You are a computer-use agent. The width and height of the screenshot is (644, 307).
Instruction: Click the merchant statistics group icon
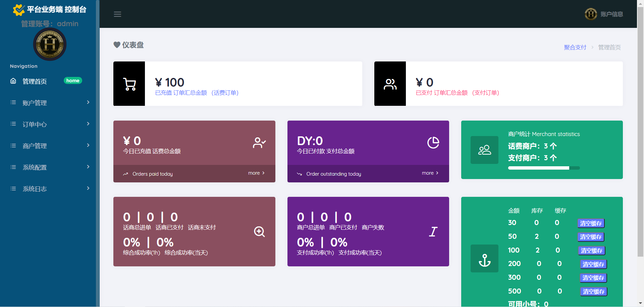coord(484,150)
